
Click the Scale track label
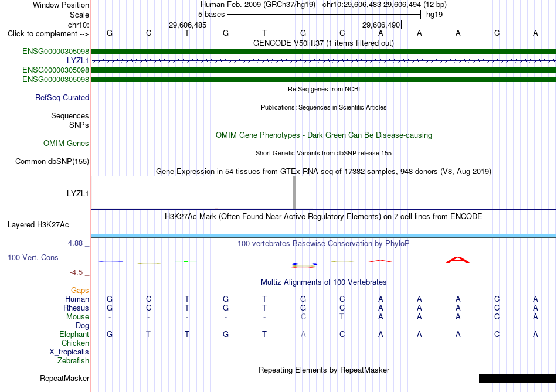79,15
